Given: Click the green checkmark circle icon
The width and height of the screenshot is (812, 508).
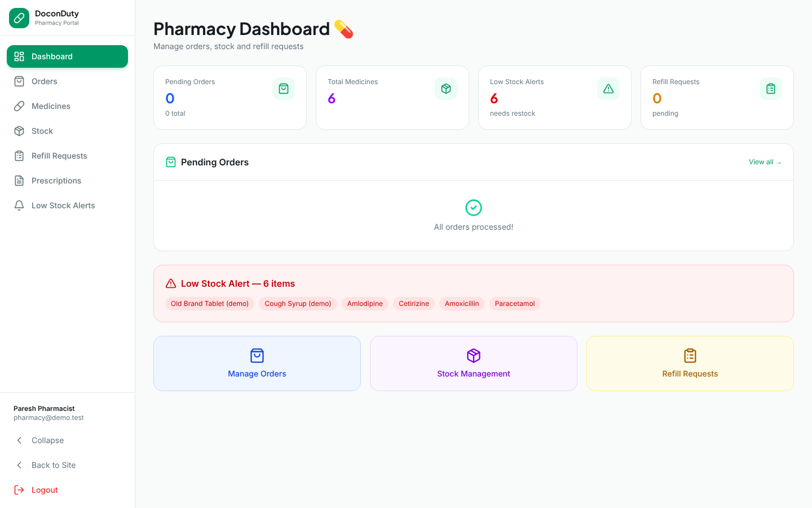Looking at the screenshot, I should [474, 208].
